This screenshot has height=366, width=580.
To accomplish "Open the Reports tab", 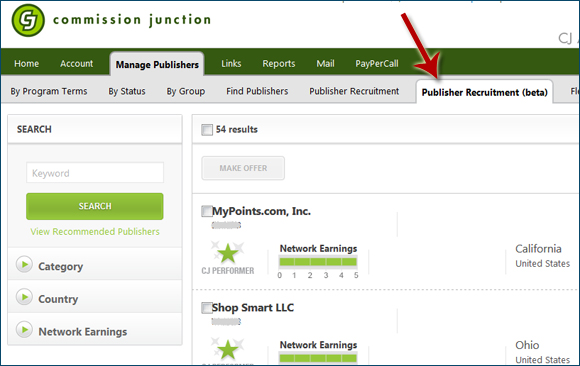I will 279,64.
